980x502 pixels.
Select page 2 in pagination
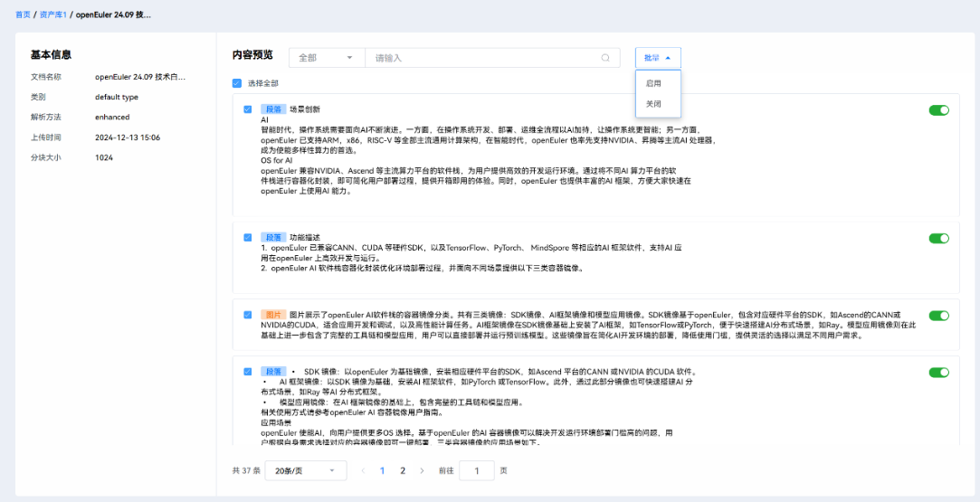pos(403,470)
